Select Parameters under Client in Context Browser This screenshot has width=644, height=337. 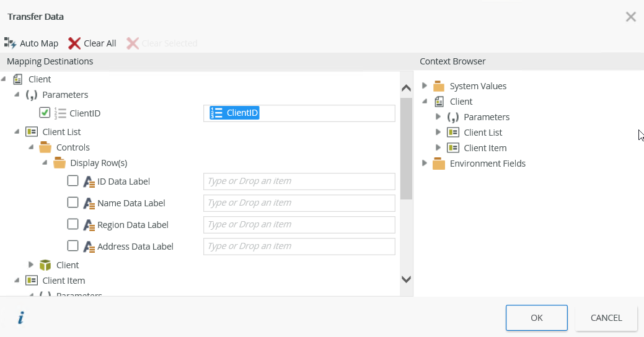point(486,117)
